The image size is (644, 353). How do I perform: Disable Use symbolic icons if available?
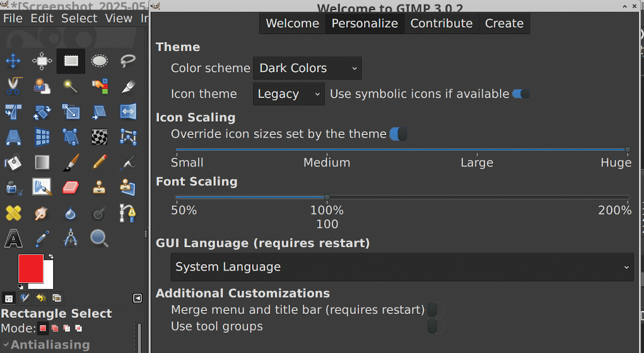[521, 94]
